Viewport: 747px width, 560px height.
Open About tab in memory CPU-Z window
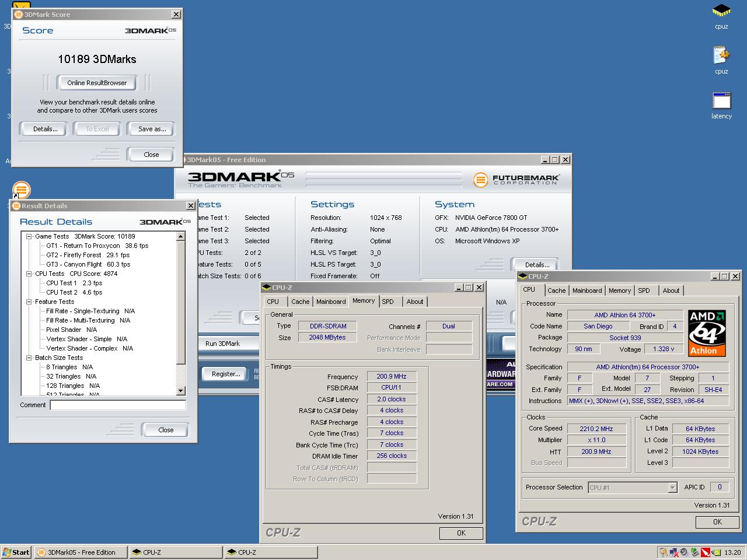click(x=415, y=302)
